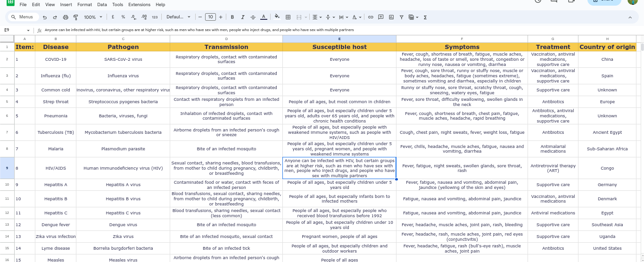The height and width of the screenshot is (262, 644).
Task: Open the Extensions menu
Action: [140, 4]
